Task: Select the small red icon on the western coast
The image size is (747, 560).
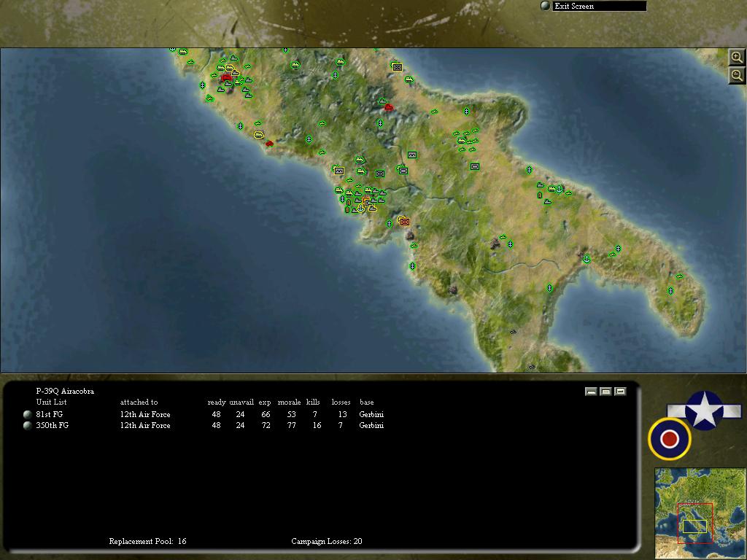Action: 269,143
